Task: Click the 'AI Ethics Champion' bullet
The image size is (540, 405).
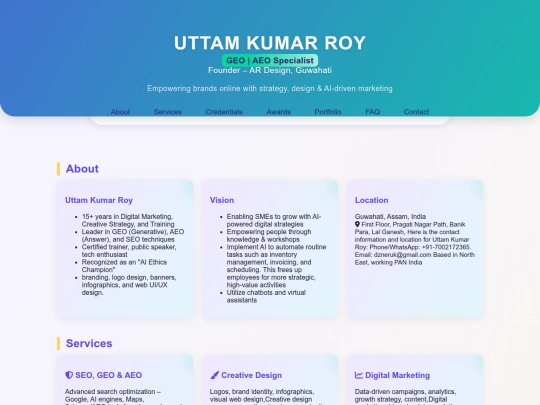Action: pos(124,266)
